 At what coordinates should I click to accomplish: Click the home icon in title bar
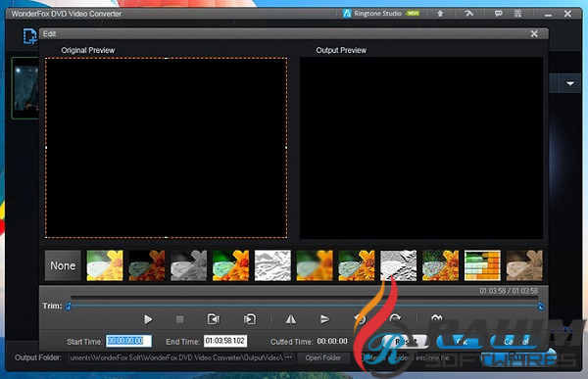[x=440, y=14]
